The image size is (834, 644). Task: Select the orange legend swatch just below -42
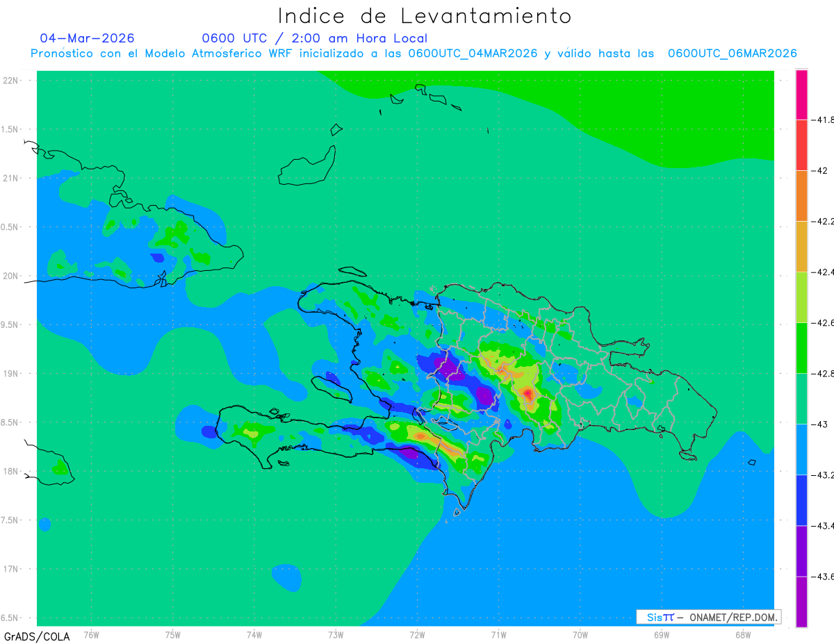[x=801, y=195]
